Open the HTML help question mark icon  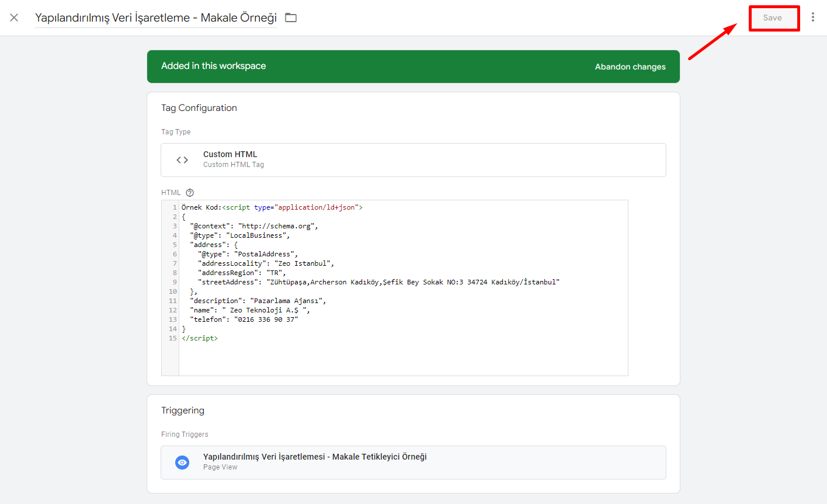190,193
